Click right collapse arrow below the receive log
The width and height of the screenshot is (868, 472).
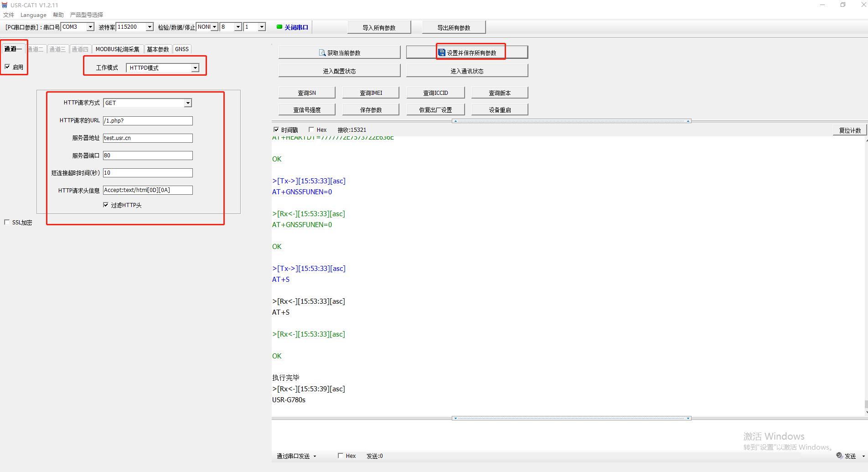click(688, 418)
